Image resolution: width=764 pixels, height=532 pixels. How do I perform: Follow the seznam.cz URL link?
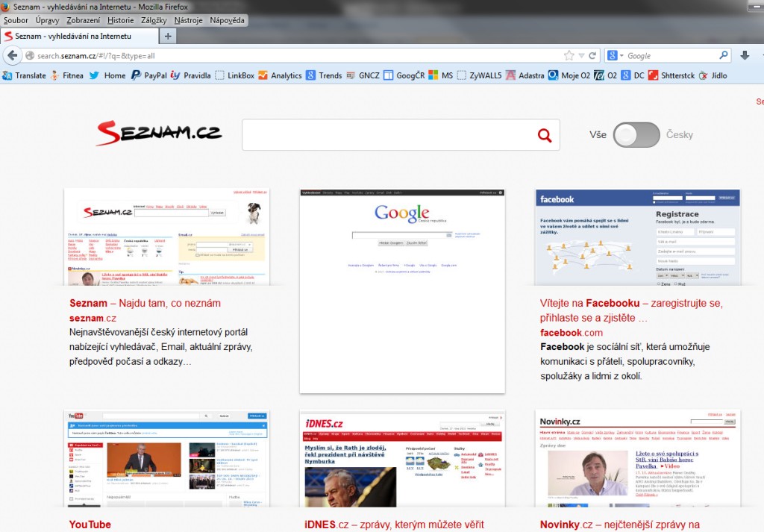[93, 318]
